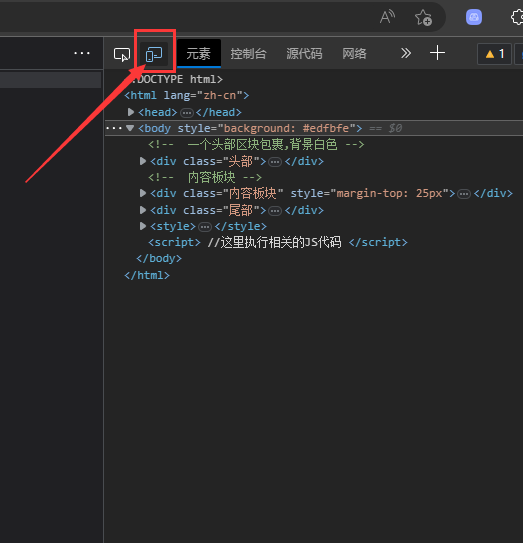Expand the style element node
This screenshot has width=523, height=543.
point(143,226)
